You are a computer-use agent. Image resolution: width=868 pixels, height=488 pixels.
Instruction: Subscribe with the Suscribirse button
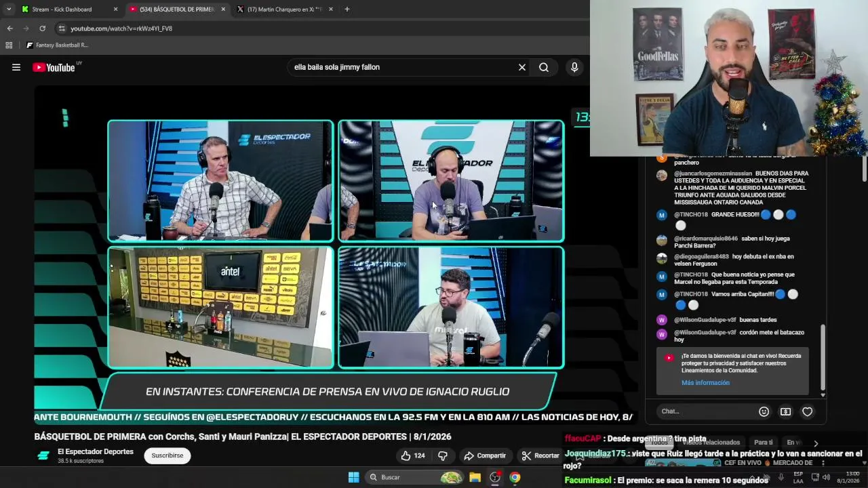click(x=167, y=455)
